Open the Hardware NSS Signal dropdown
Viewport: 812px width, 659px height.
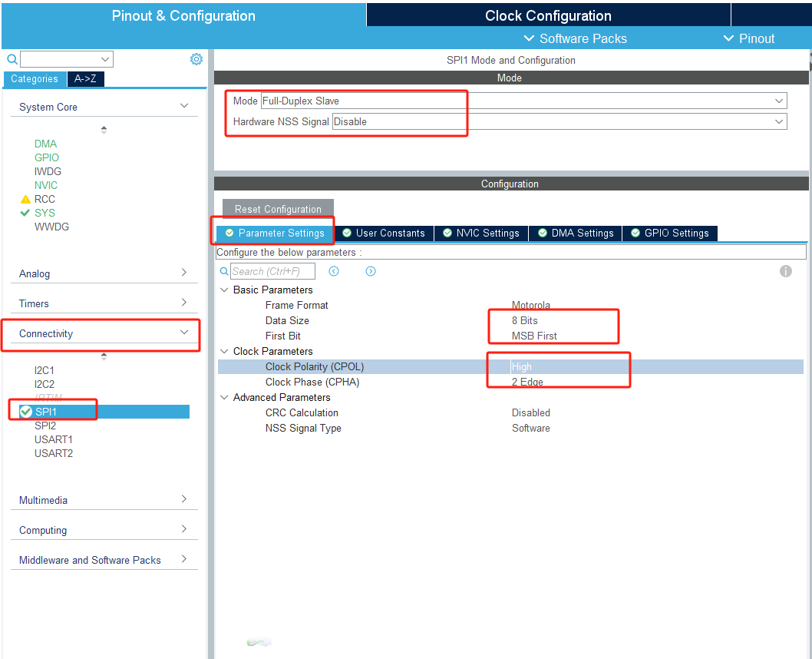point(559,122)
